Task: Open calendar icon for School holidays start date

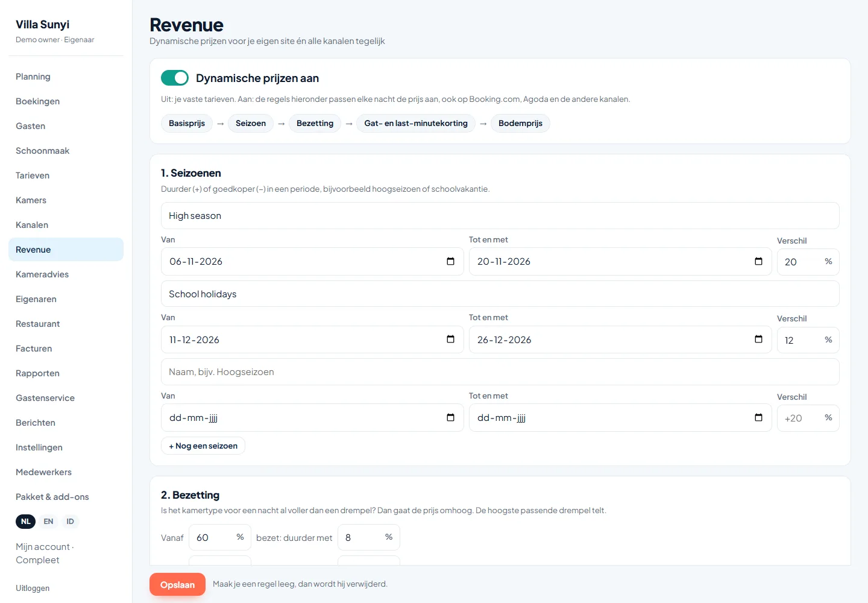Action: (x=450, y=339)
